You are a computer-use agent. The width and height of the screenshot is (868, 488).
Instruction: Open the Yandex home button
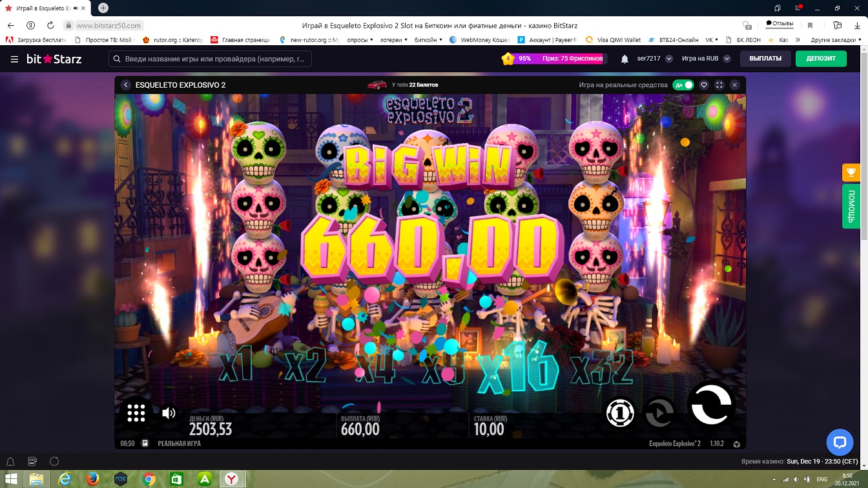30,25
